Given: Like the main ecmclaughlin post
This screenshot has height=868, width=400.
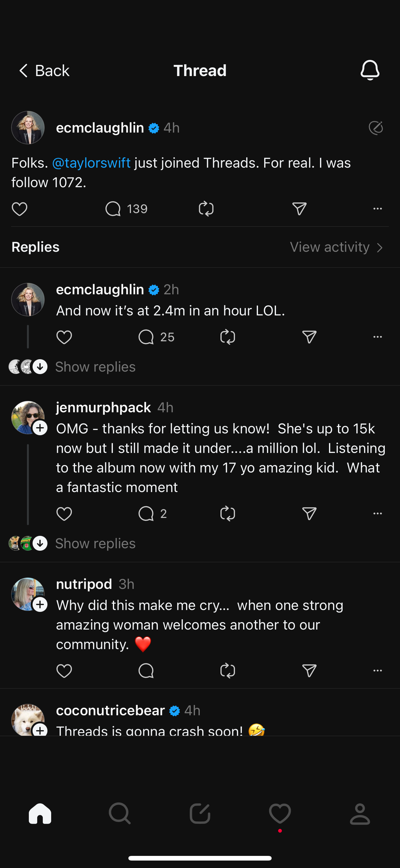Looking at the screenshot, I should (x=20, y=209).
